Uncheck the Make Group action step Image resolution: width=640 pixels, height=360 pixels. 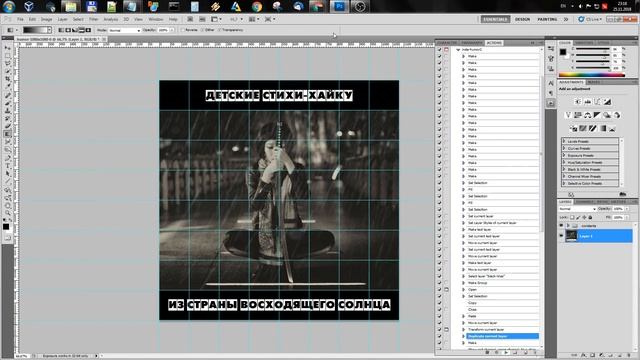pyautogui.click(x=440, y=283)
